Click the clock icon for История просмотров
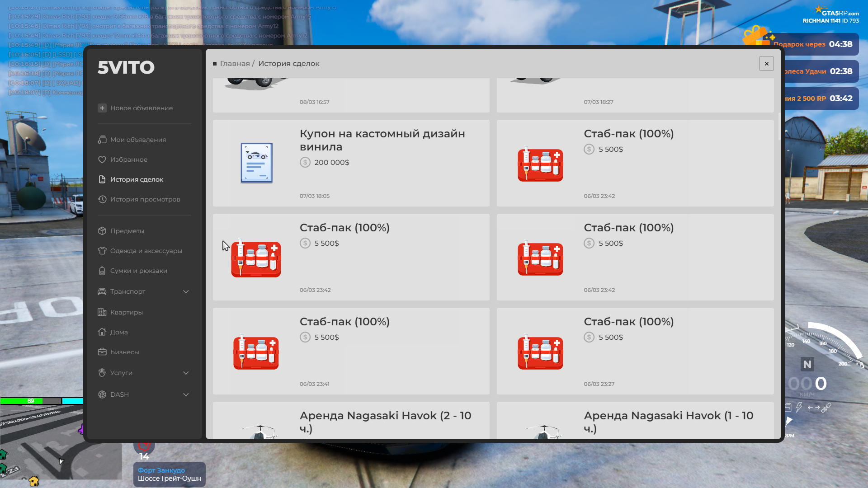The width and height of the screenshot is (868, 488). point(102,199)
